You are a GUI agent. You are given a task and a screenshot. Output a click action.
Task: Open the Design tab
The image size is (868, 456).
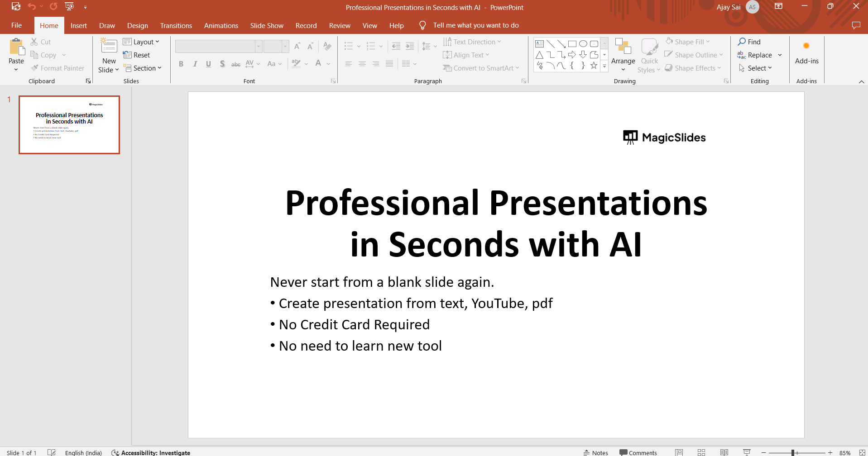coord(137,25)
